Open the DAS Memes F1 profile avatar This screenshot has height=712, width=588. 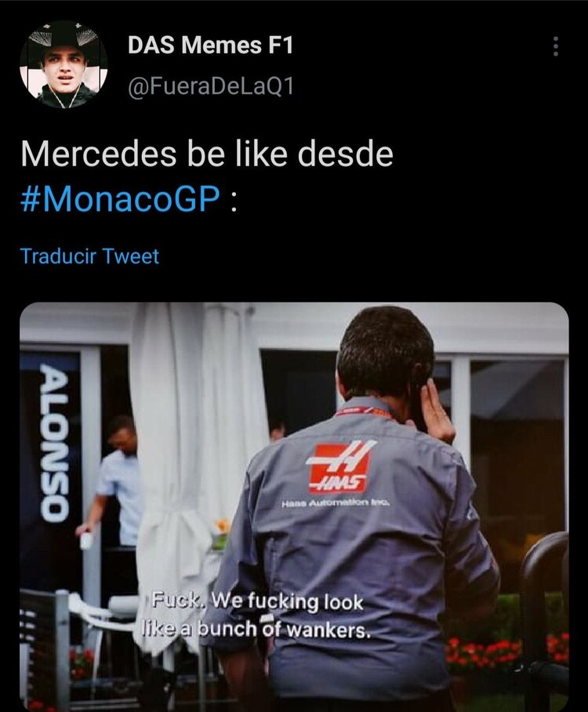pyautogui.click(x=64, y=64)
